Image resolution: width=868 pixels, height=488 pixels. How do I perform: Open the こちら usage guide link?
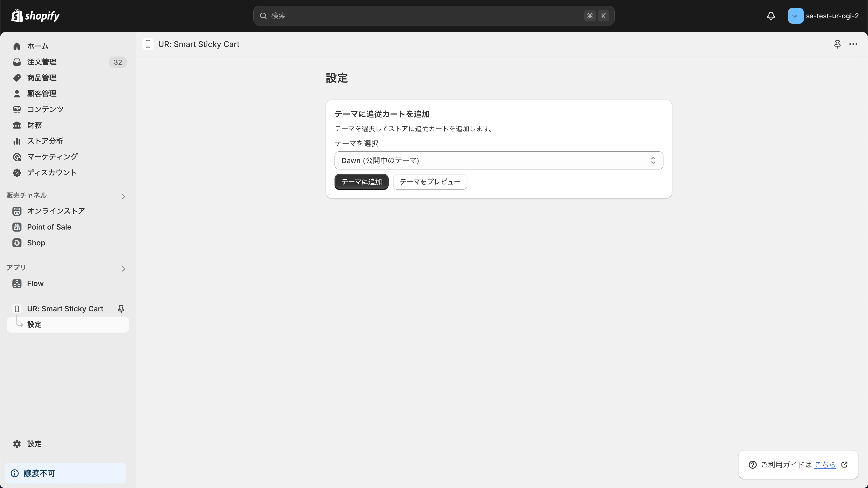coord(825,465)
